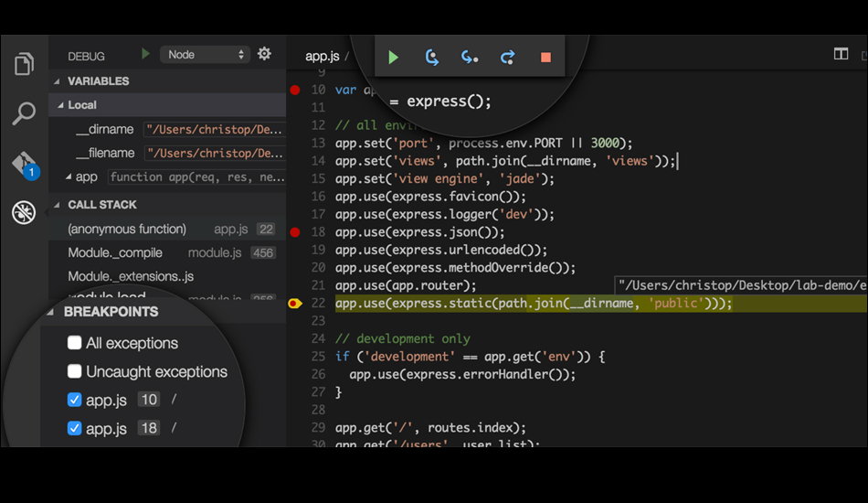
Task: Step over in debug toolbar
Action: [x=432, y=57]
